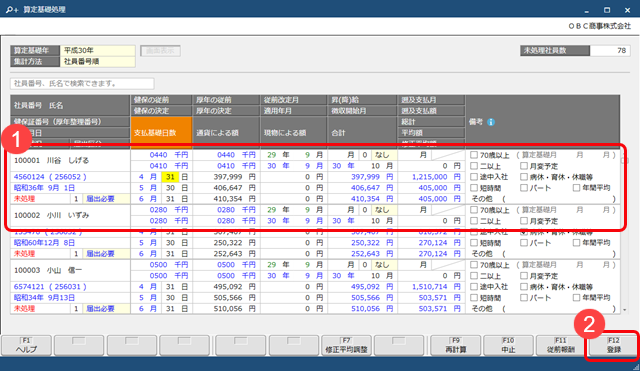The height and width of the screenshot is (372, 640).
Task: Enable 短時間 in the 昭和36年 9月 1日 row
Action: click(x=474, y=188)
